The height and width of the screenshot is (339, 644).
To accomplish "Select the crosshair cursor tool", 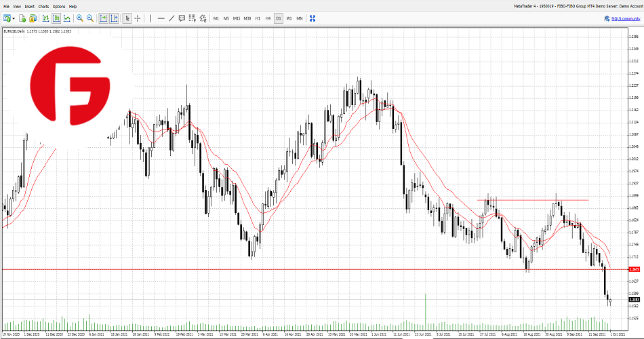I will [138, 18].
